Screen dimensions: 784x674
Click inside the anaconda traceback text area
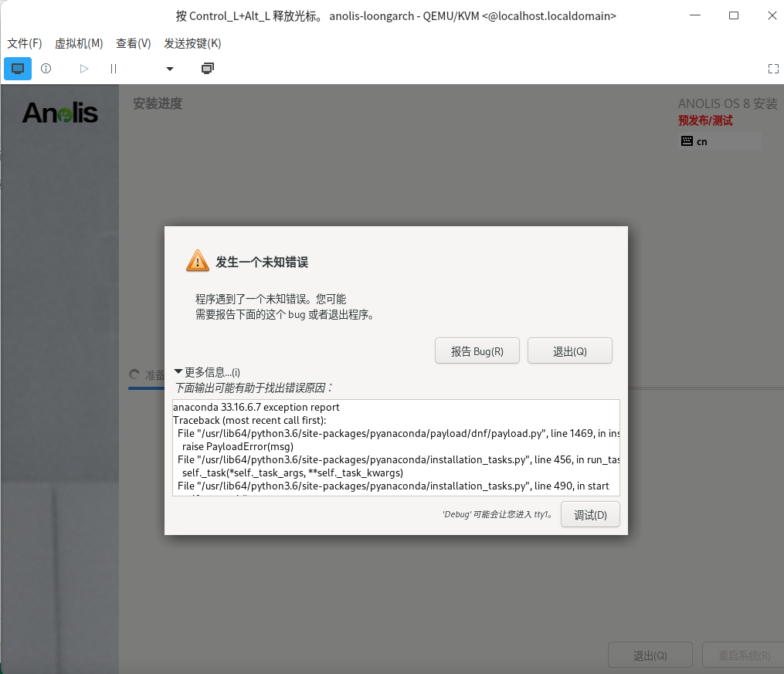[395, 448]
